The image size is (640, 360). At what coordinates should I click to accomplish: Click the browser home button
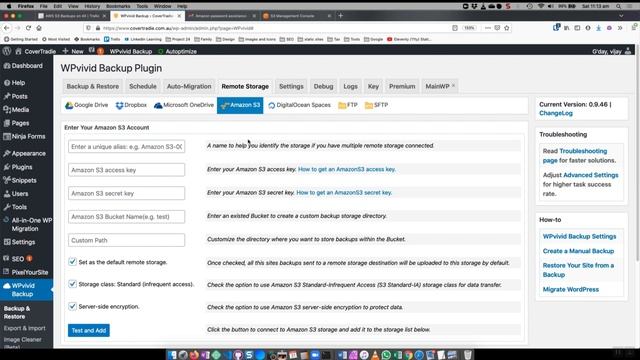[x=39, y=28]
